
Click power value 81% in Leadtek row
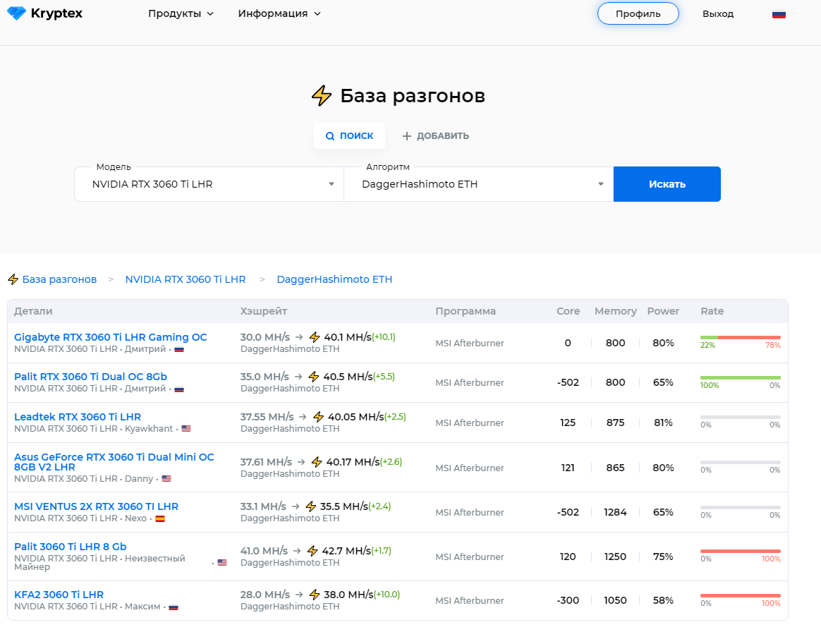pyautogui.click(x=663, y=423)
